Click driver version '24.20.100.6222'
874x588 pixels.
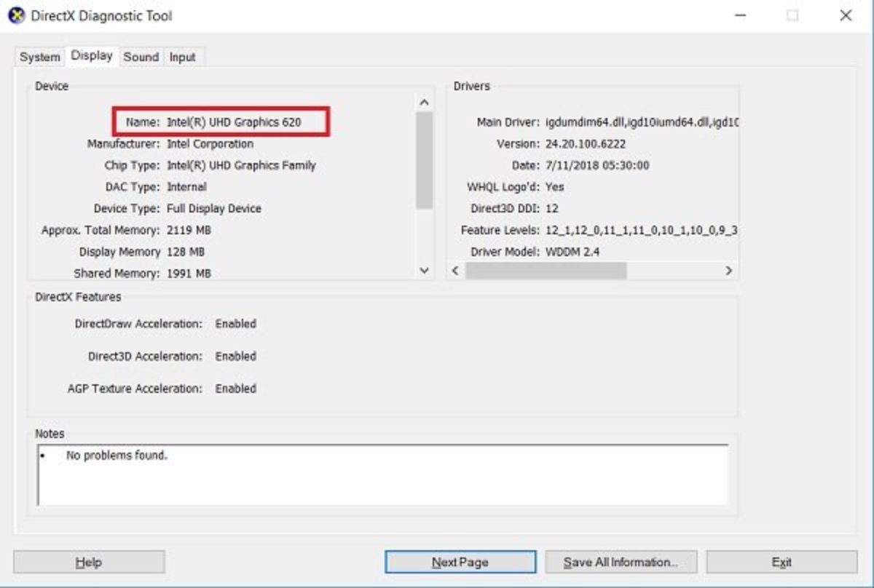tap(586, 144)
